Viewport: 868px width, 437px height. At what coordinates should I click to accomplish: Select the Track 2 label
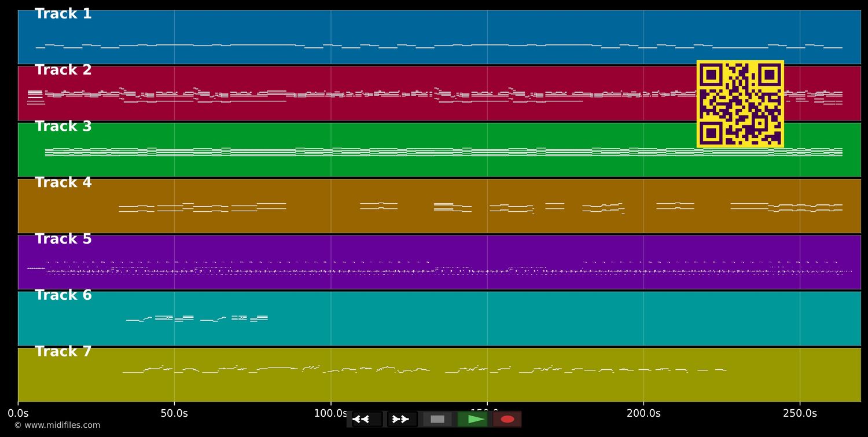point(63,70)
